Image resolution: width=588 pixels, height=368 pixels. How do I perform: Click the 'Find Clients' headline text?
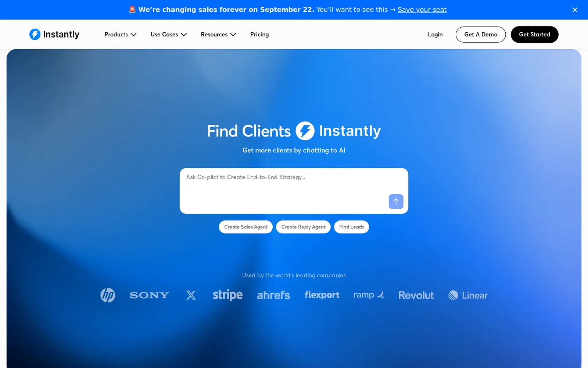249,131
